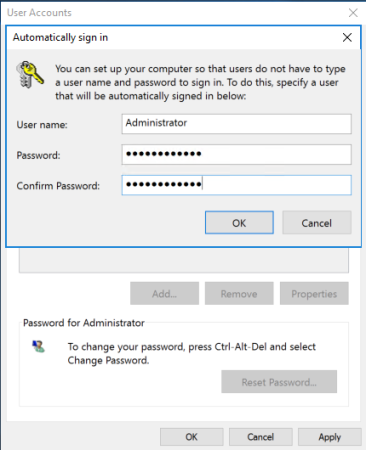Open user Properties
Screen dimensions: 366x450
click(314, 294)
